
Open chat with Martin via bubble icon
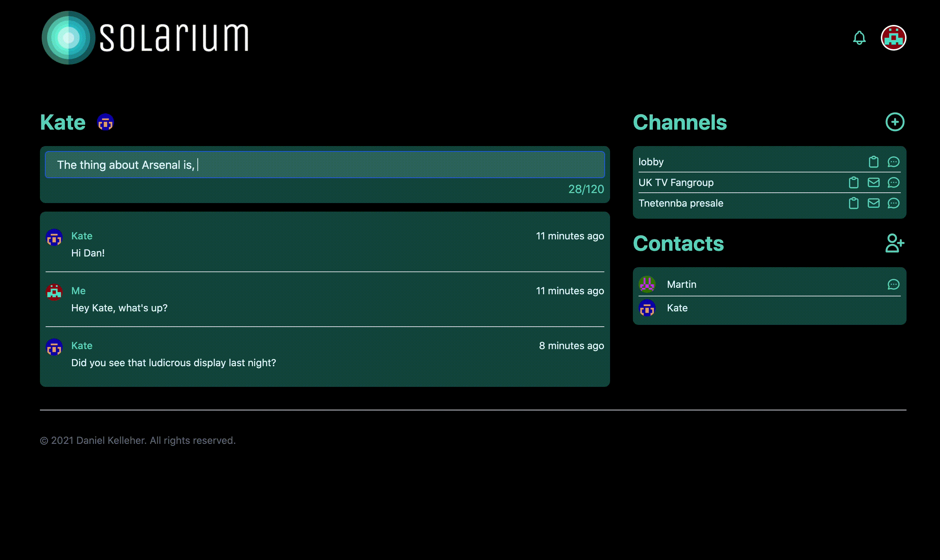[893, 285]
